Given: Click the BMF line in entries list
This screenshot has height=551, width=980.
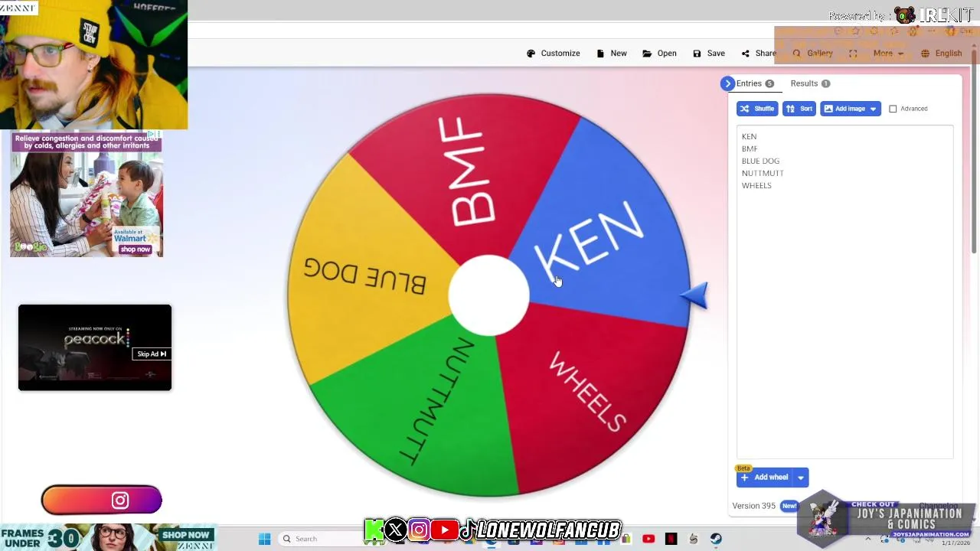Looking at the screenshot, I should point(750,149).
